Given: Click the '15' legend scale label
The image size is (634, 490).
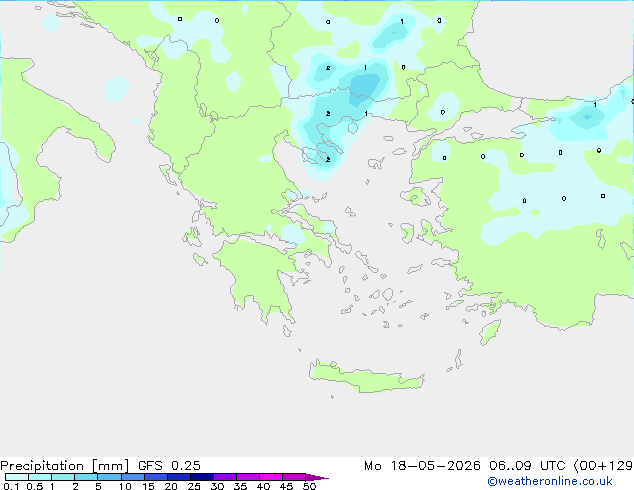Looking at the screenshot, I should click(x=148, y=486).
